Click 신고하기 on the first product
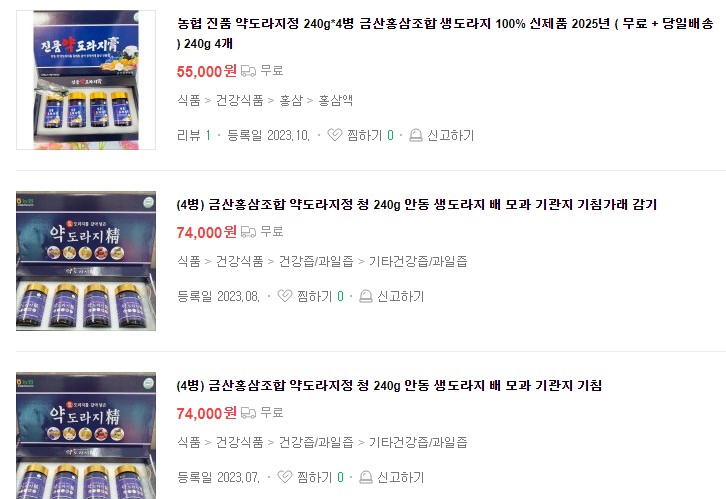 [451, 135]
